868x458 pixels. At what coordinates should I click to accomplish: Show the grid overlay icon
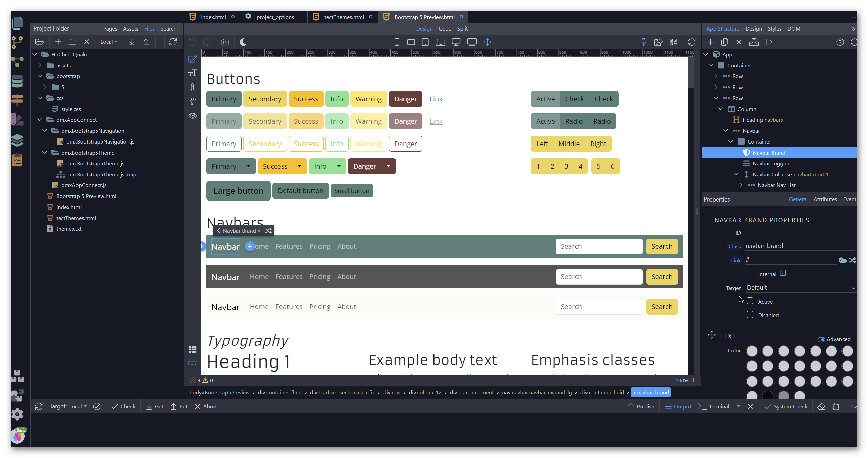click(192, 350)
